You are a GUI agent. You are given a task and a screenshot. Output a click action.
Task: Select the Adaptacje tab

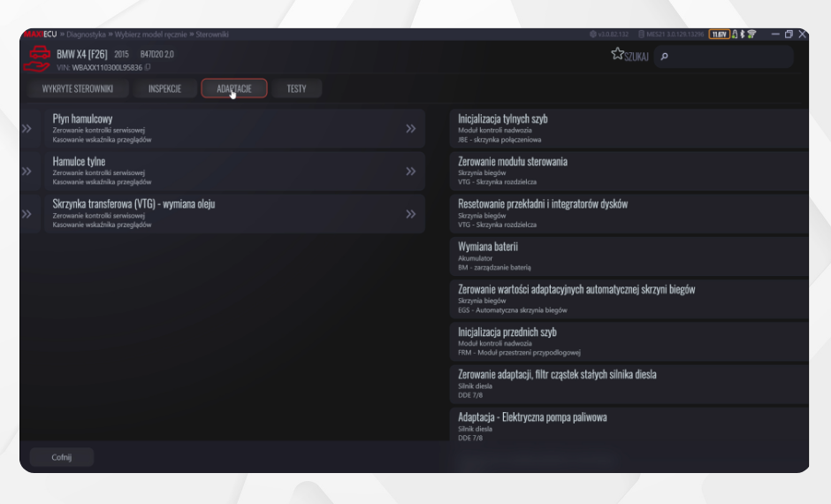[x=234, y=88]
